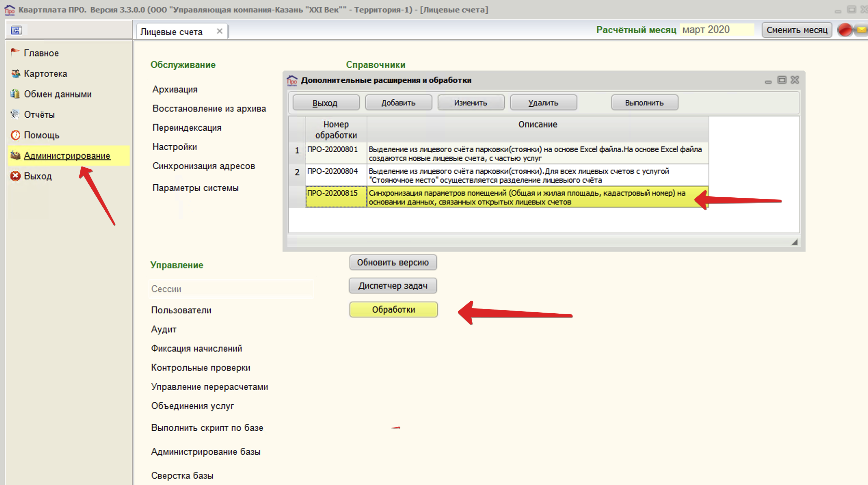Click the dialog's house logo icon
The image size is (868, 485).
pos(292,80)
